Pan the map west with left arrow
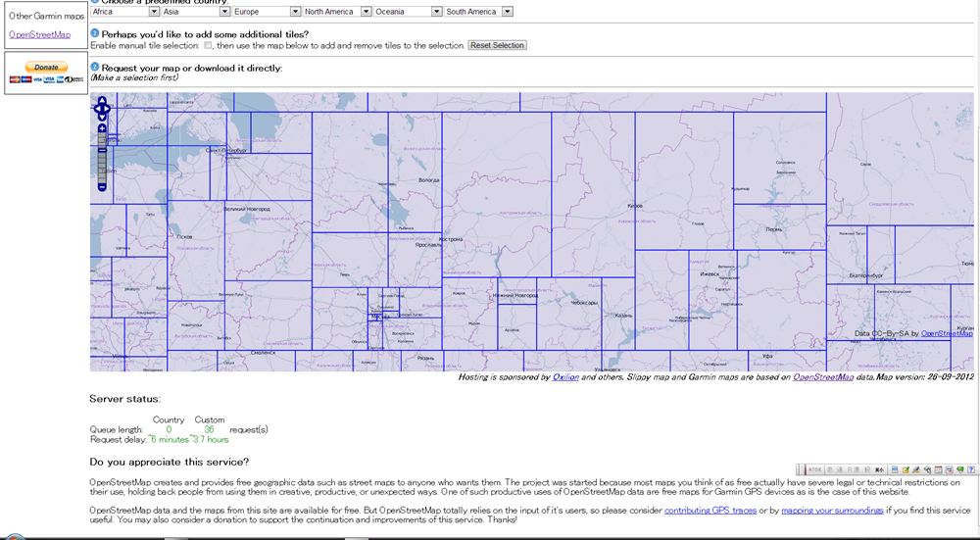 click(97, 109)
